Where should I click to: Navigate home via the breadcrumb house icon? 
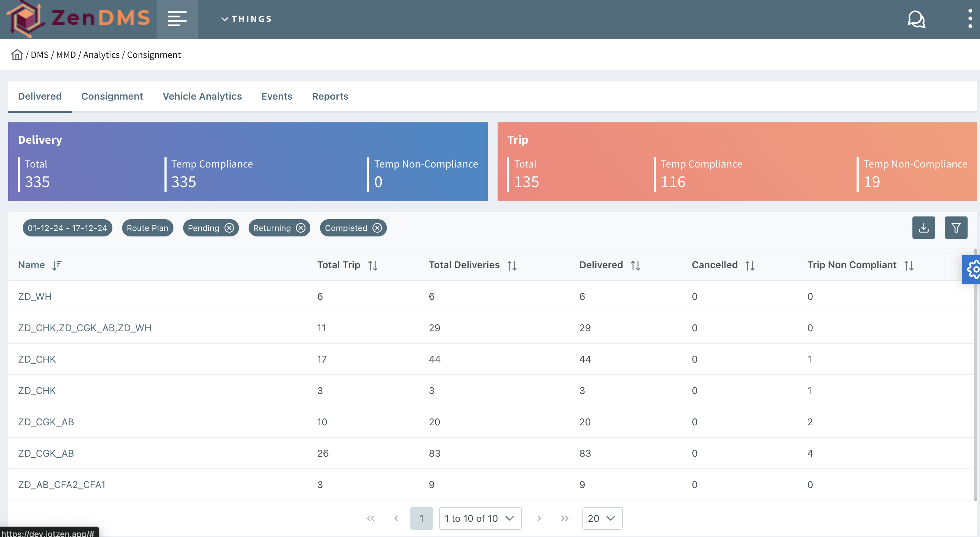point(17,54)
